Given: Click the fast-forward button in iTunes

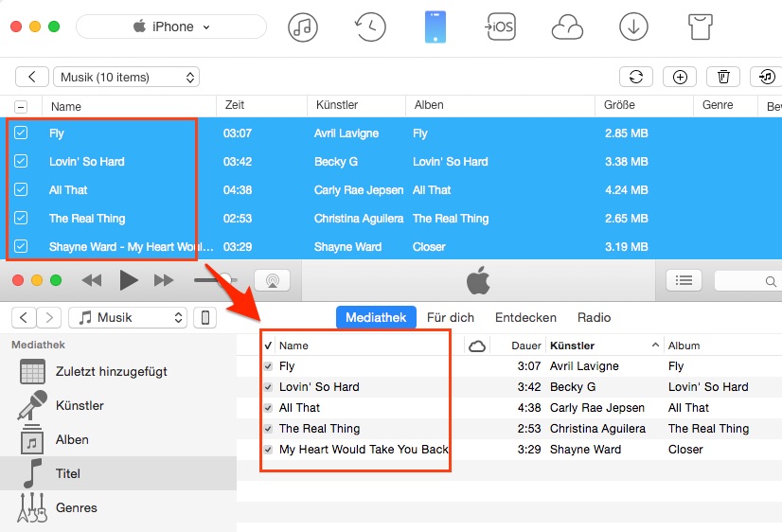Looking at the screenshot, I should point(164,280).
